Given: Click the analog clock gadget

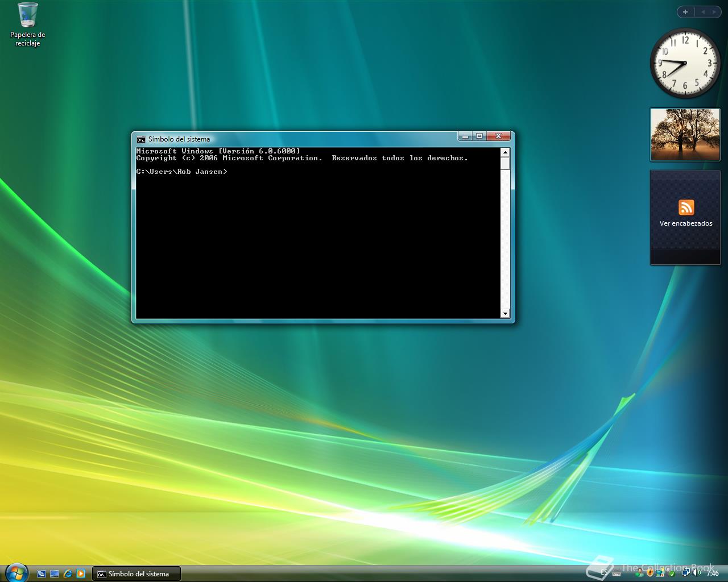Looking at the screenshot, I should click(x=684, y=63).
